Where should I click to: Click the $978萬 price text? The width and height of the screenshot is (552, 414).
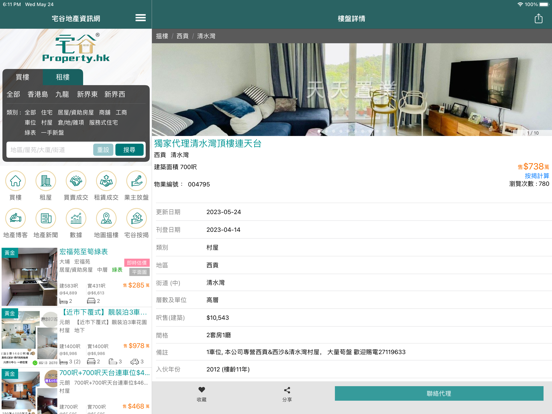click(x=136, y=346)
